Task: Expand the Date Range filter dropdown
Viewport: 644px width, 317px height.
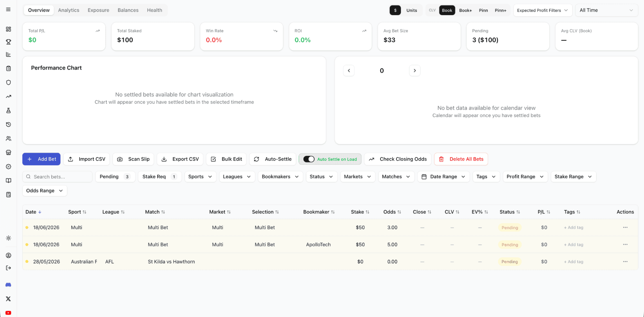Action: (x=443, y=177)
